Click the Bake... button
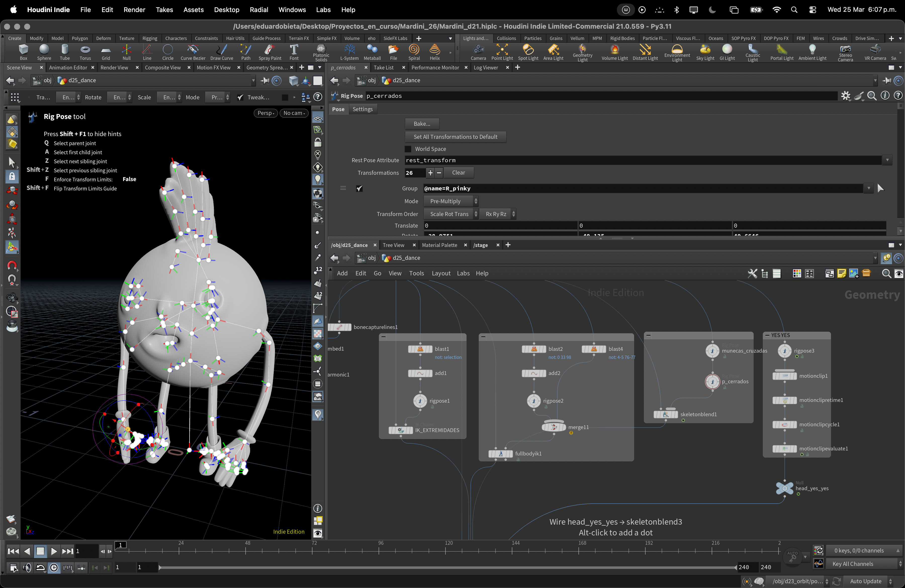905x588 pixels. 422,123
